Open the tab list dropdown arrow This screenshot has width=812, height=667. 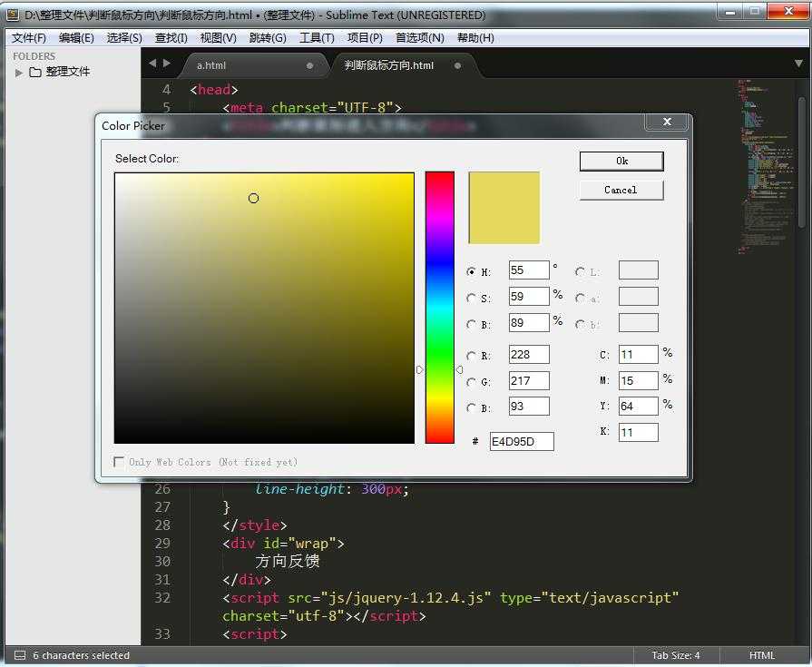pyautogui.click(x=798, y=64)
